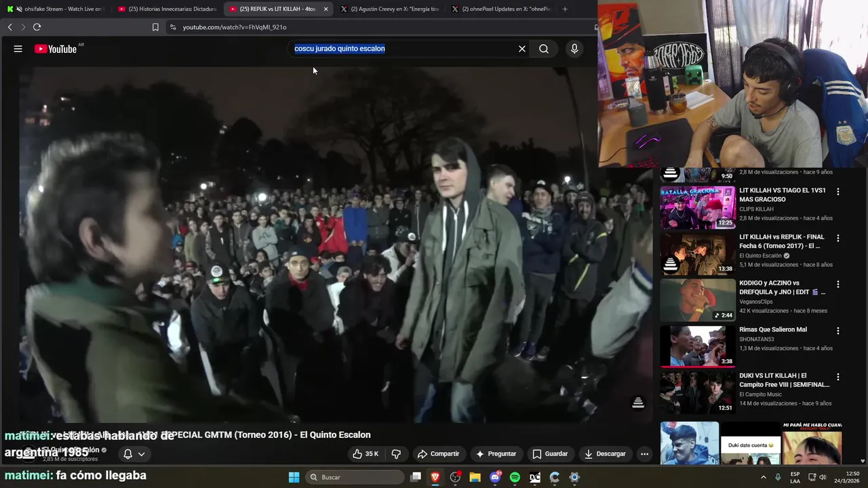Select the youtube.com address bar URL

click(235, 27)
